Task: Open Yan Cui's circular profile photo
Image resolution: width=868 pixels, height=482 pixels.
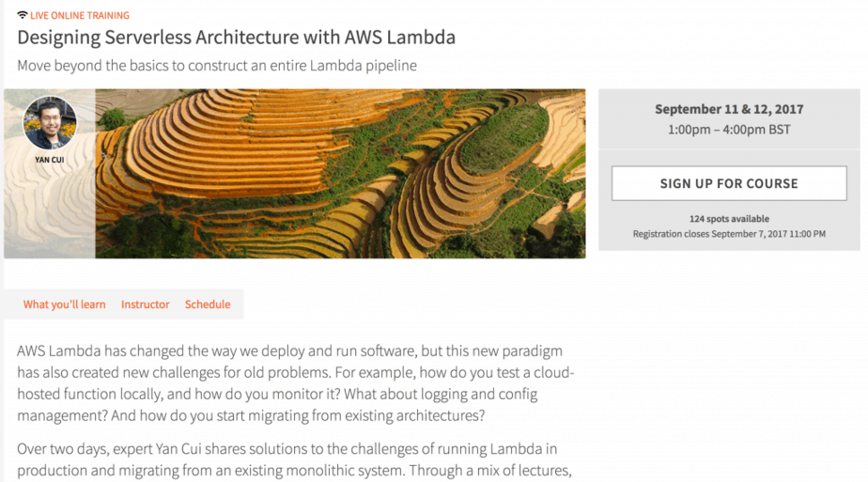Action: click(50, 123)
